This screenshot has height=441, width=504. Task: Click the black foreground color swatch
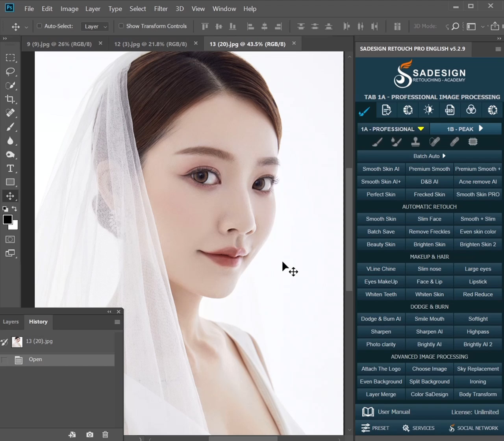(7, 220)
